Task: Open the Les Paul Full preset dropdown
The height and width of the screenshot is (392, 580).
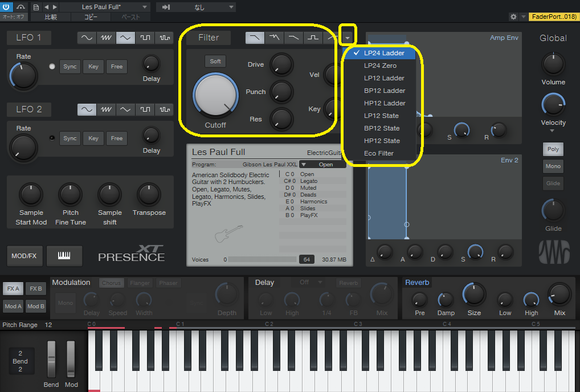Action: pyautogui.click(x=105, y=7)
